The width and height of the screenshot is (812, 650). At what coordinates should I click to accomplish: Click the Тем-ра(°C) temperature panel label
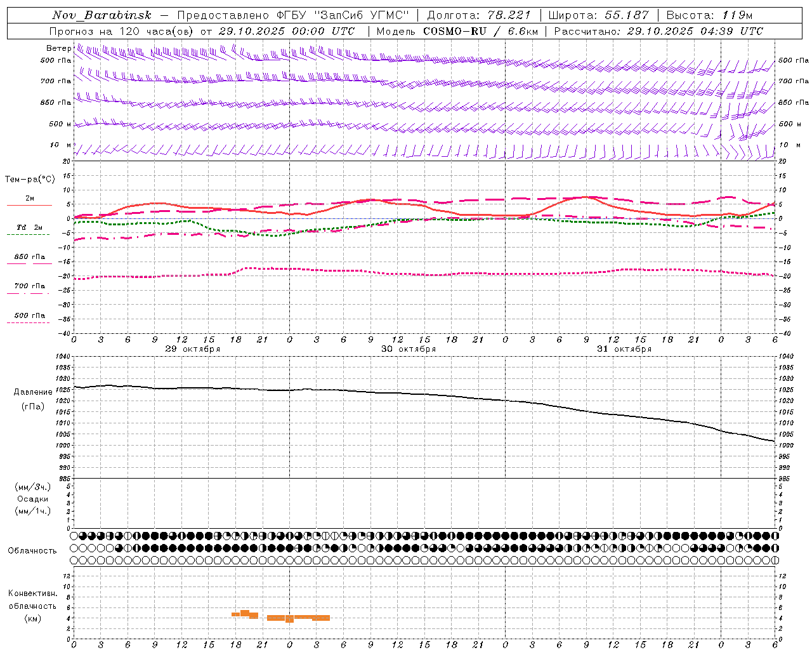tap(30, 180)
